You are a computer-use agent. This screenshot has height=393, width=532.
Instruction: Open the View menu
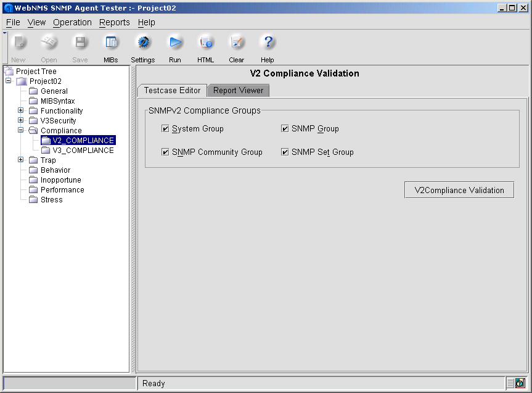(36, 22)
